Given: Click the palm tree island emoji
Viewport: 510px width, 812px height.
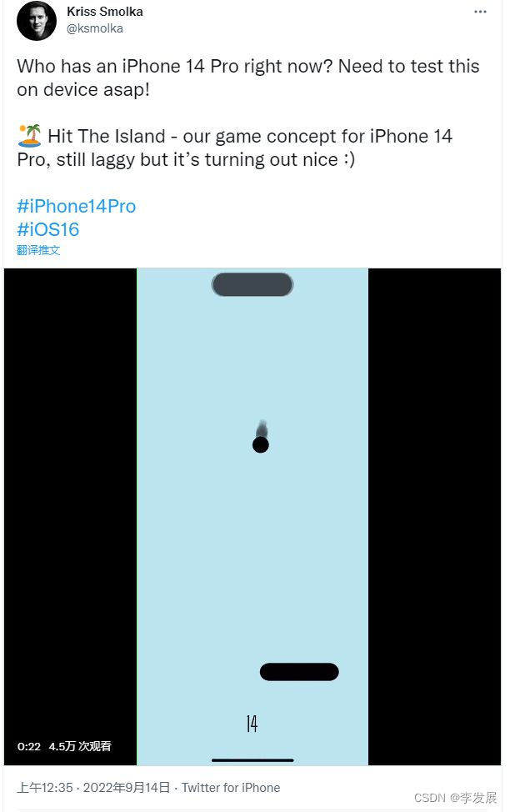Looking at the screenshot, I should click(29, 136).
